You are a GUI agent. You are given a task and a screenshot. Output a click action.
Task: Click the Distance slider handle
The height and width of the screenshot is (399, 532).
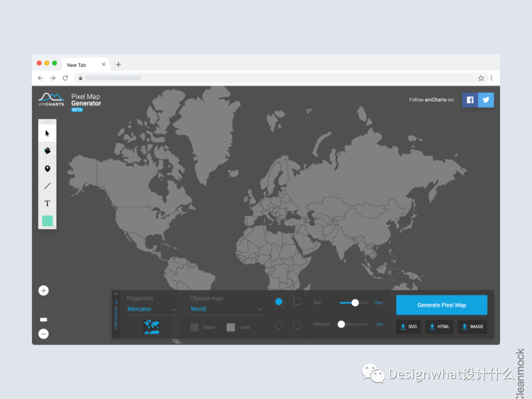tap(341, 324)
